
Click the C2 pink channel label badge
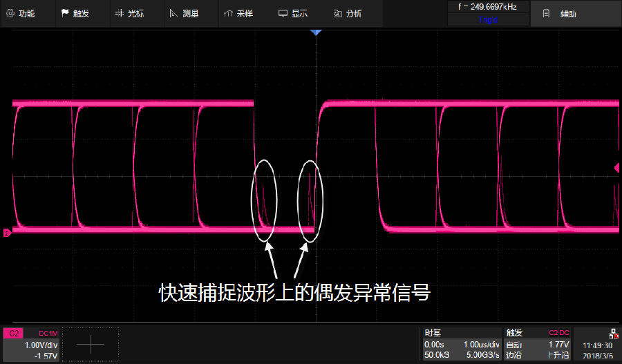coord(13,333)
